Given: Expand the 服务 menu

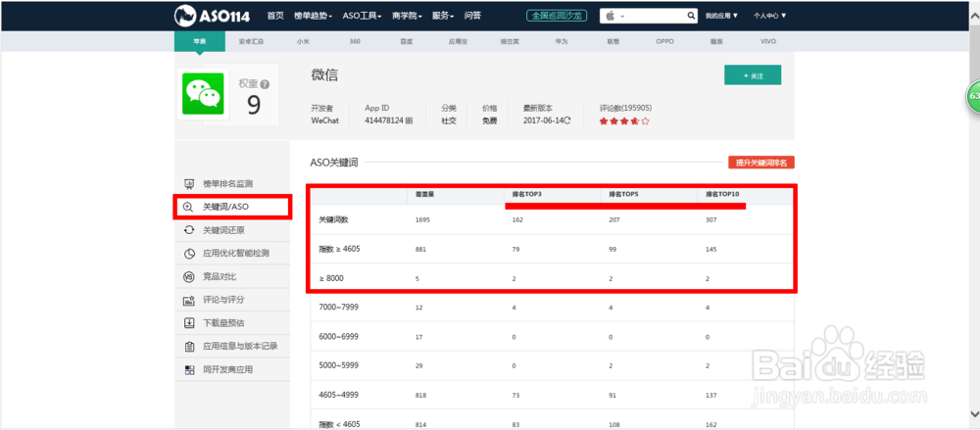Looking at the screenshot, I should 443,16.
